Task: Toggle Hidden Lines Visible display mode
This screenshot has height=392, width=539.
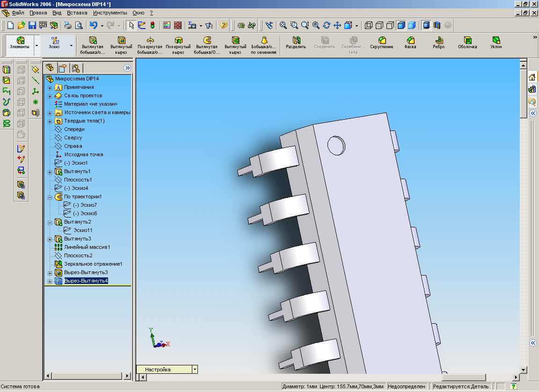Action: point(379,25)
